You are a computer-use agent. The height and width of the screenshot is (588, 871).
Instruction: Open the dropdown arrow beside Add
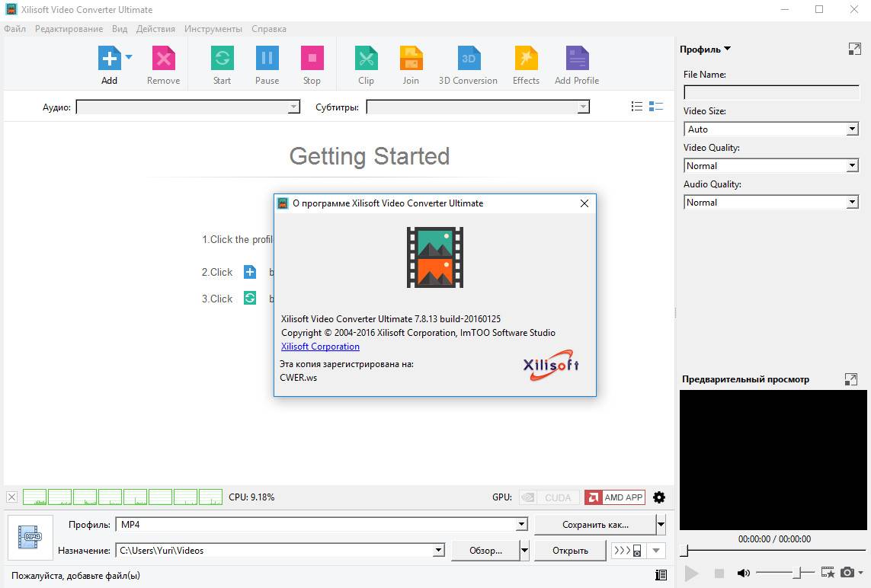[129, 57]
